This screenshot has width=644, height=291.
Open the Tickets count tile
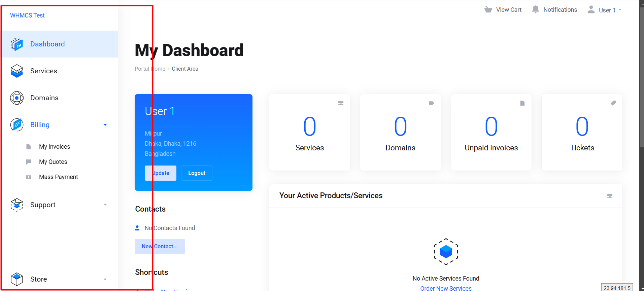click(582, 133)
